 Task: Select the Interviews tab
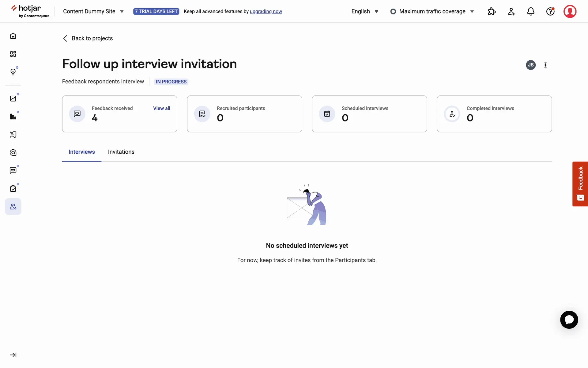81,152
